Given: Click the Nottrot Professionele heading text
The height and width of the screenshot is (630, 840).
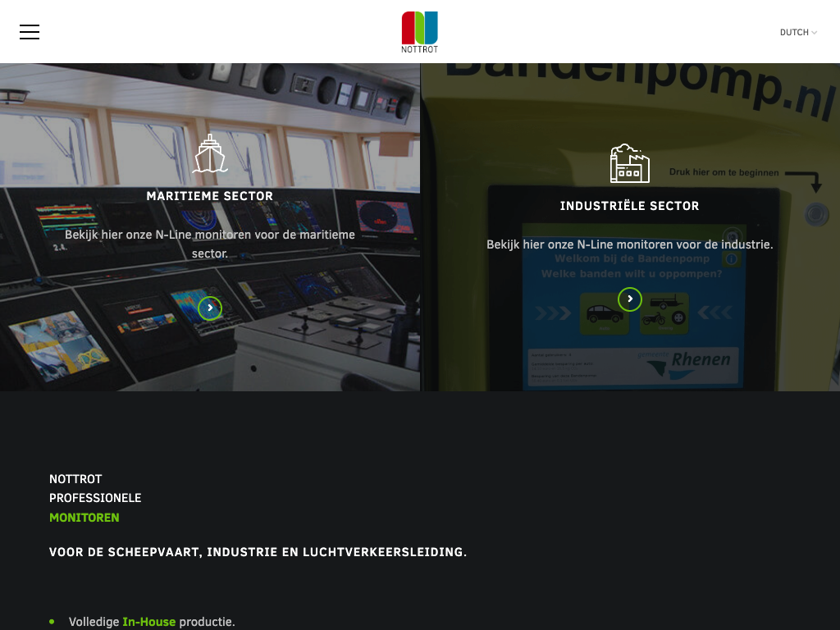Looking at the screenshot, I should [x=94, y=488].
